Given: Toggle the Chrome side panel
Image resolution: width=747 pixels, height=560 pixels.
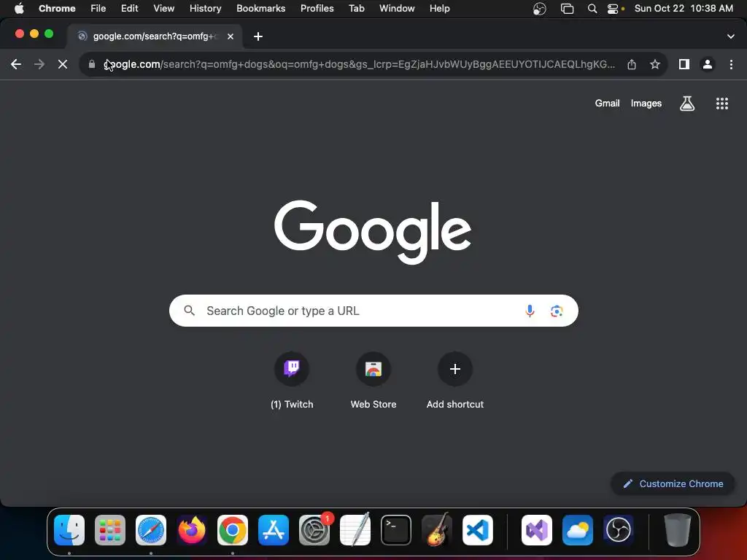Looking at the screenshot, I should coord(684,64).
